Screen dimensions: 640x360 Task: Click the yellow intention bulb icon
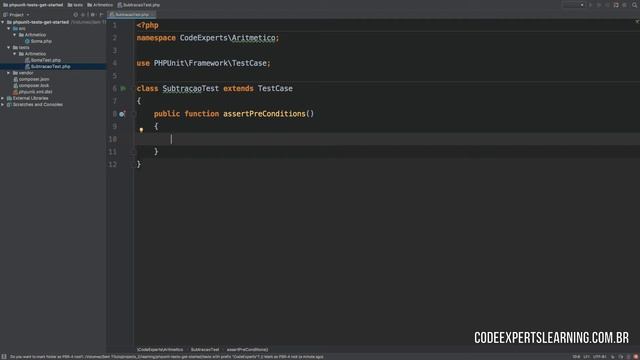tap(141, 130)
